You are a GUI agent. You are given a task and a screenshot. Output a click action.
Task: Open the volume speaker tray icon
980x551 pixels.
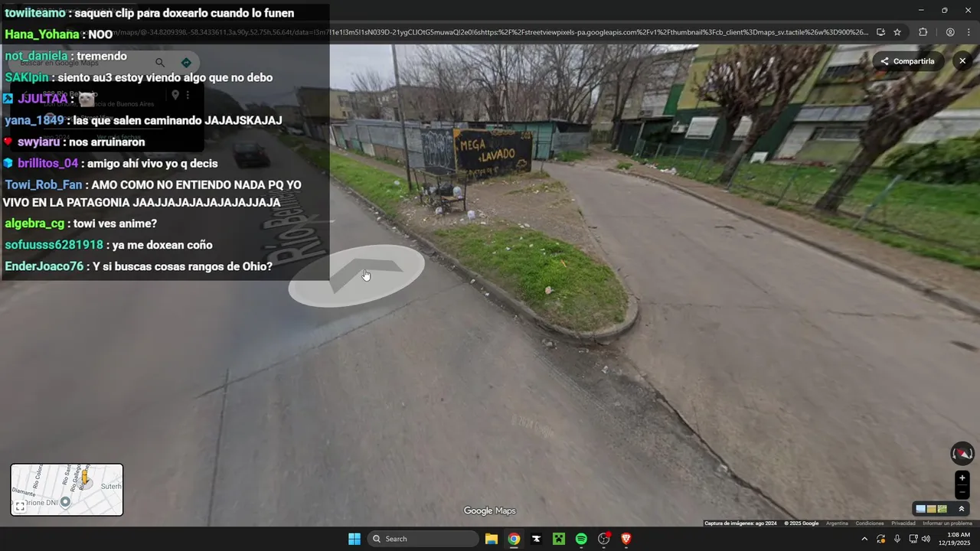926,539
